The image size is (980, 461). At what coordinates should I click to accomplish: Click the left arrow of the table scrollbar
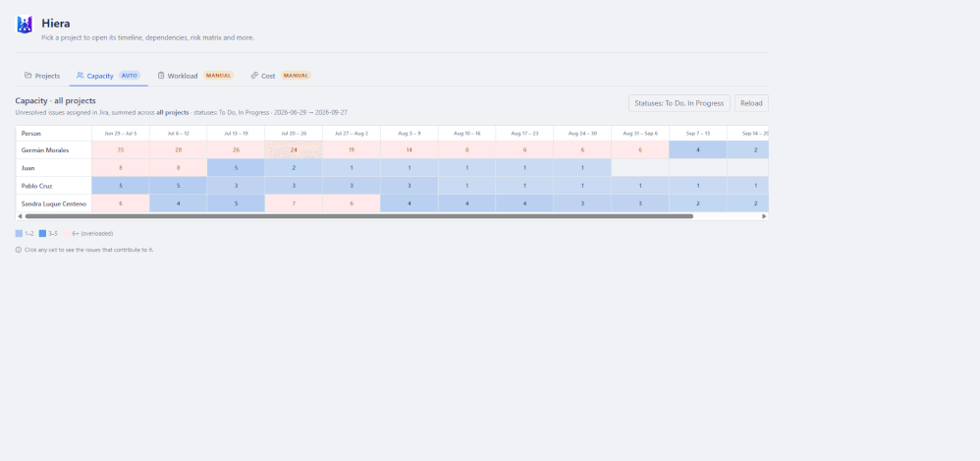[x=20, y=216]
